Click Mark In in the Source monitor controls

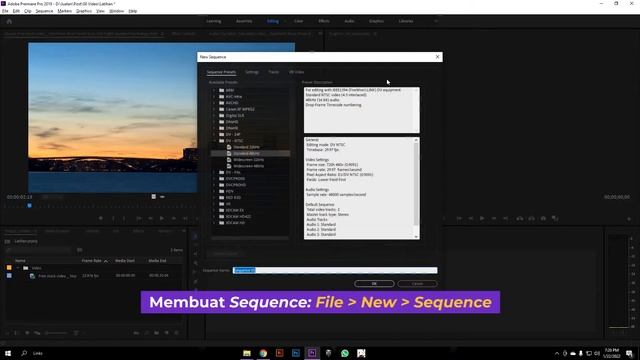113,218
